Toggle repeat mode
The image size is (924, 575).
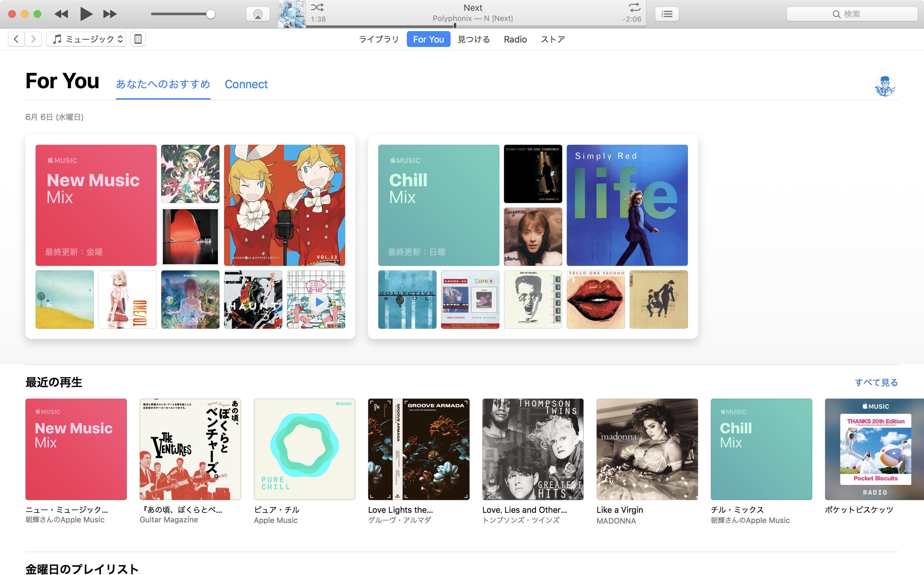[x=634, y=7]
